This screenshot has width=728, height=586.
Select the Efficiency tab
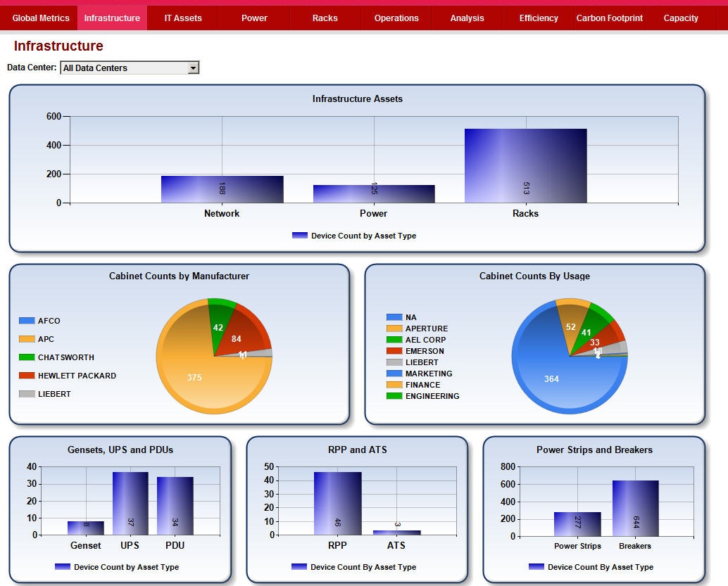[539, 18]
